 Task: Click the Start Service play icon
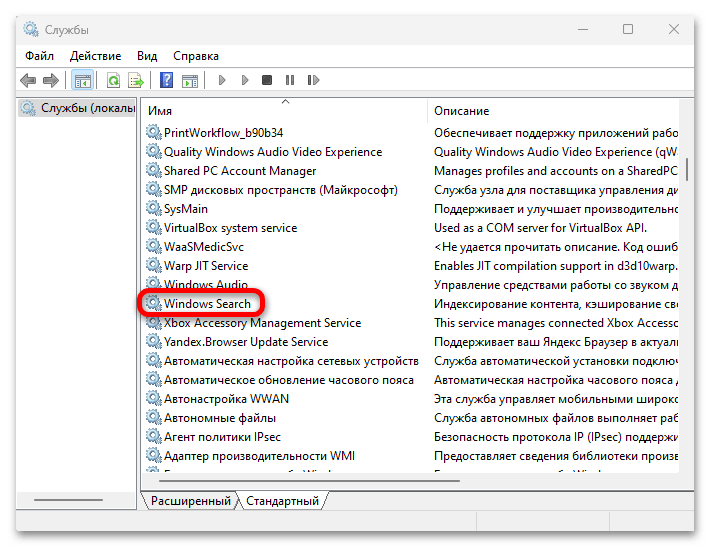[x=222, y=81]
